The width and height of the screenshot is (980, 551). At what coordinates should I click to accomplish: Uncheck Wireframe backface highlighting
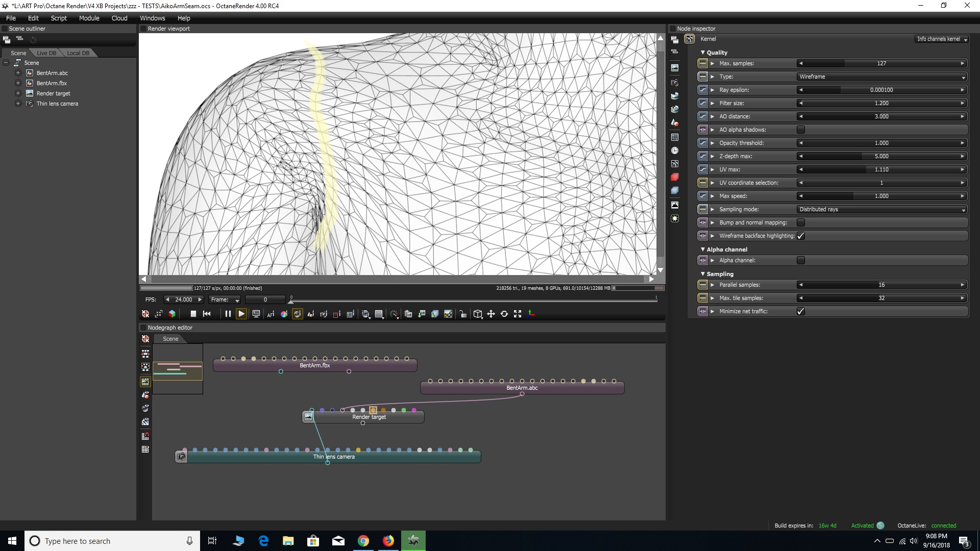pyautogui.click(x=801, y=236)
